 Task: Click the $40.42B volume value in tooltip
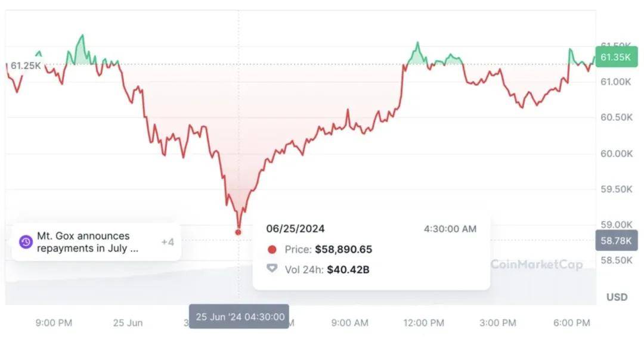(x=348, y=269)
